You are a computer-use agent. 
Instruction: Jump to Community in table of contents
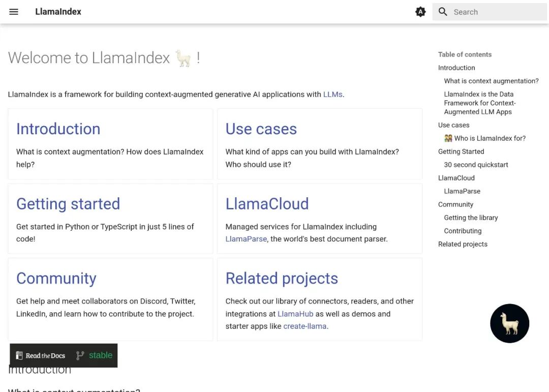click(x=455, y=204)
